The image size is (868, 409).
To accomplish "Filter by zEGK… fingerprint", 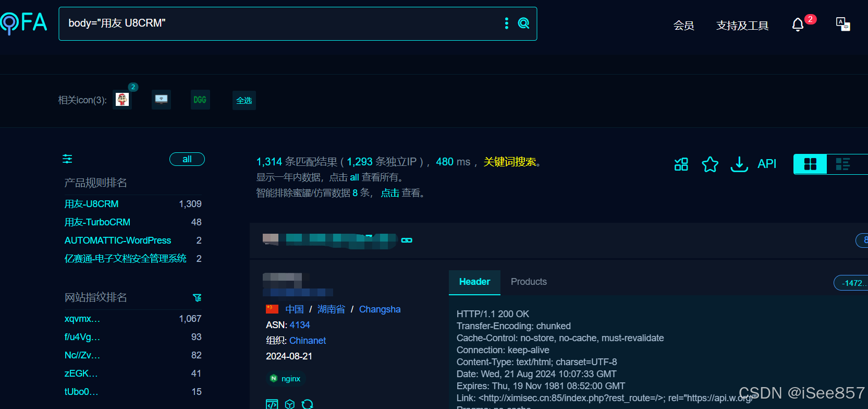I will [x=81, y=374].
